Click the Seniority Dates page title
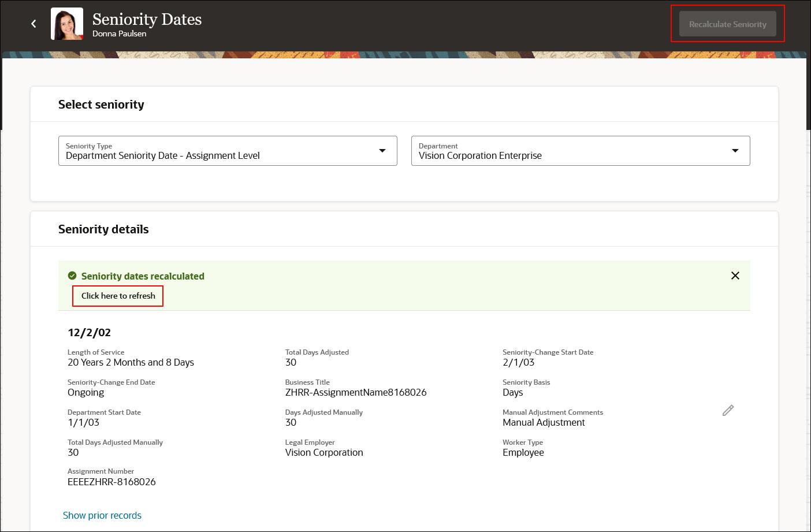 click(x=147, y=19)
